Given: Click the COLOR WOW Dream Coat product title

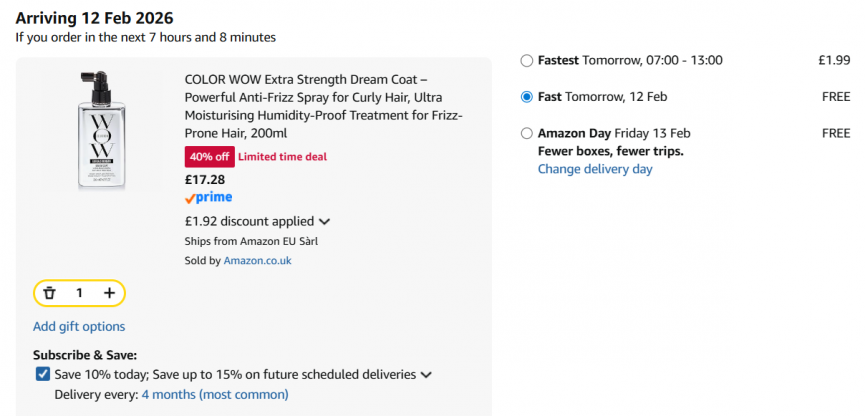Looking at the screenshot, I should [323, 105].
